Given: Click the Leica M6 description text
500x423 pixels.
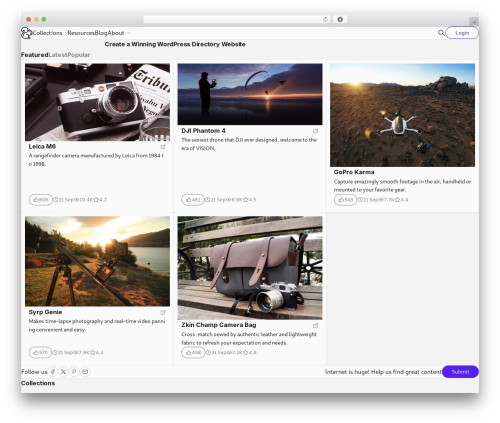Looking at the screenshot, I should [x=96, y=160].
